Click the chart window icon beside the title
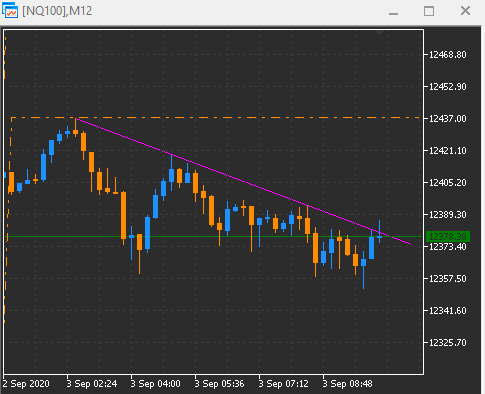 [x=10, y=11]
